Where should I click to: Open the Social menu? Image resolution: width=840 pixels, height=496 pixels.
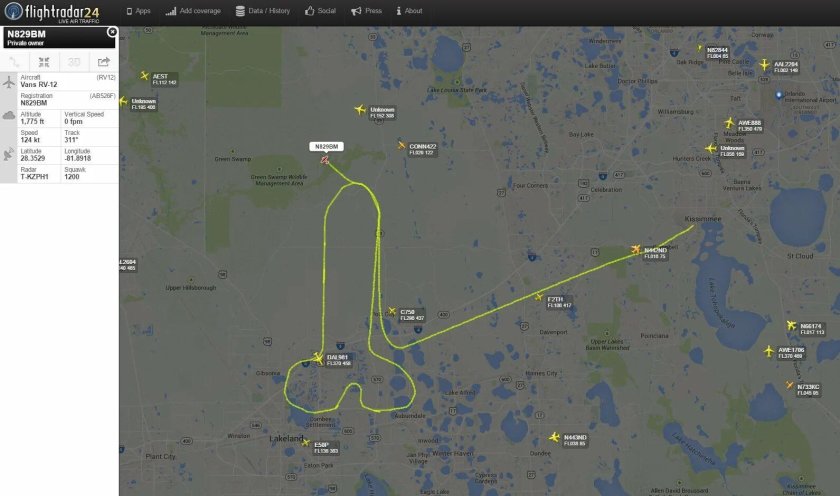pyautogui.click(x=320, y=11)
